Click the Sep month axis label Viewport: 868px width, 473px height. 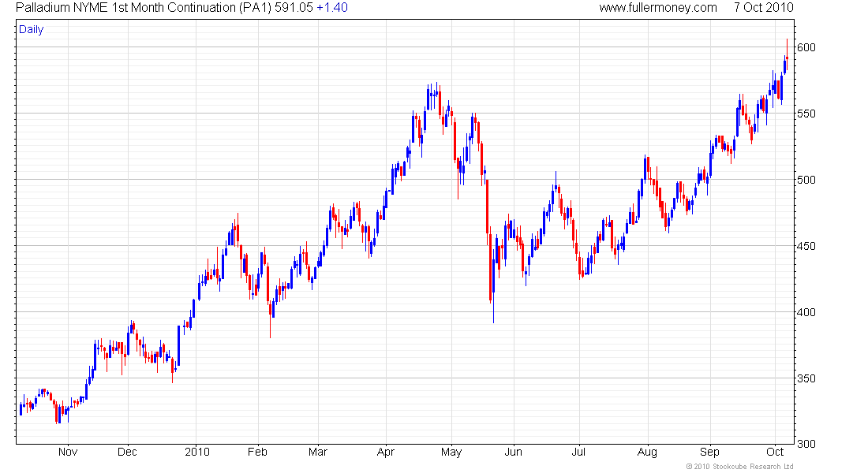pos(709,452)
